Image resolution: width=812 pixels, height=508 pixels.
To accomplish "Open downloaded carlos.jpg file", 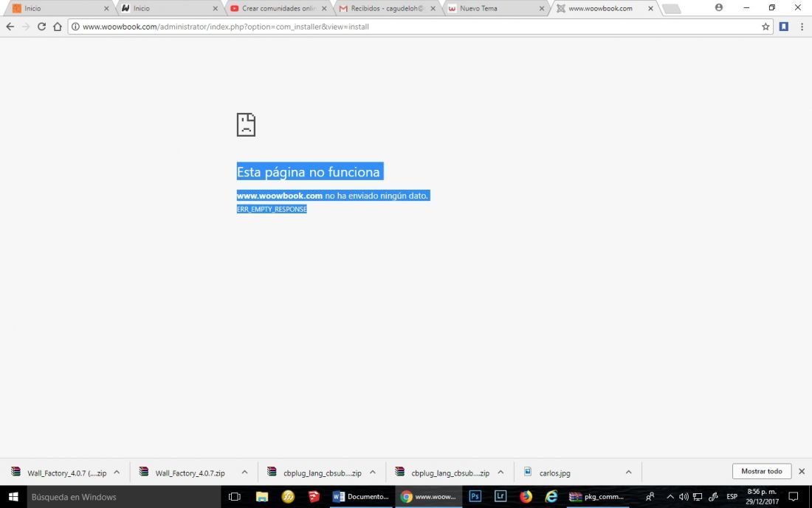I will pyautogui.click(x=548, y=473).
